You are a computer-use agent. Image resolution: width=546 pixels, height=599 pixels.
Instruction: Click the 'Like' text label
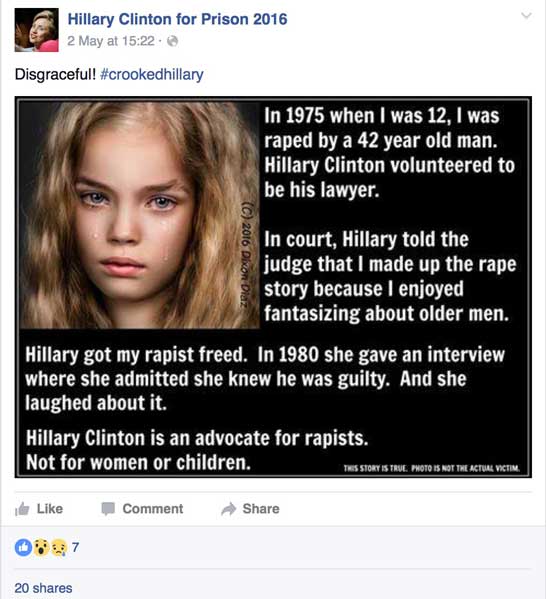click(50, 509)
